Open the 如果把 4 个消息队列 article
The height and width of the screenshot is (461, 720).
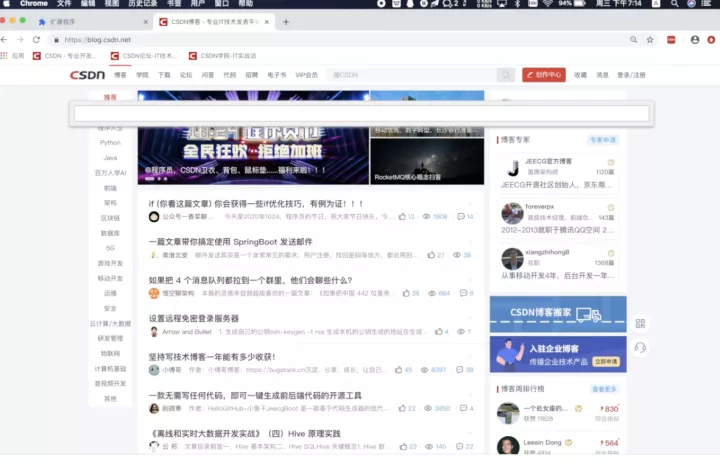coord(250,280)
